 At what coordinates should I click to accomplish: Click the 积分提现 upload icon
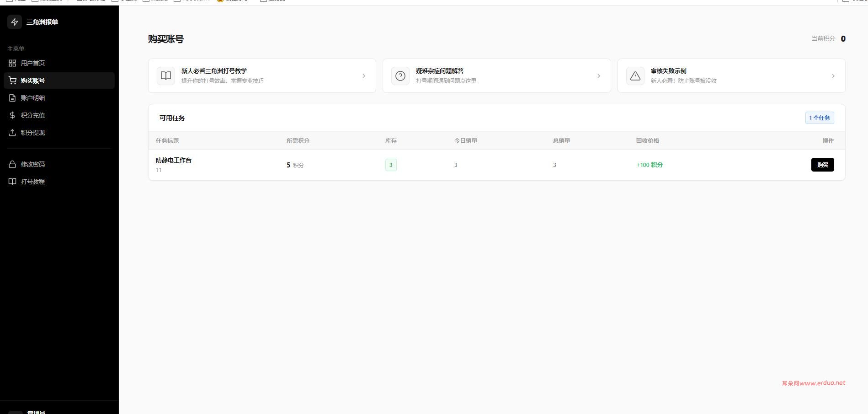12,133
